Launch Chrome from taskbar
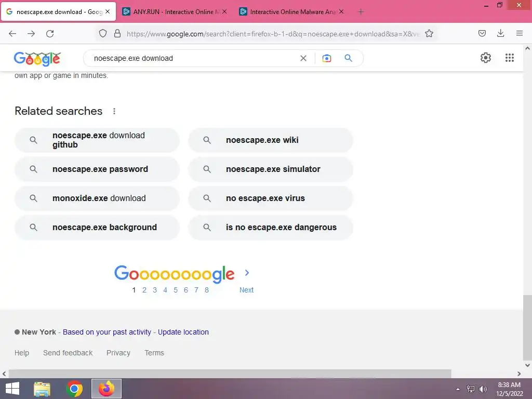 coord(74,389)
